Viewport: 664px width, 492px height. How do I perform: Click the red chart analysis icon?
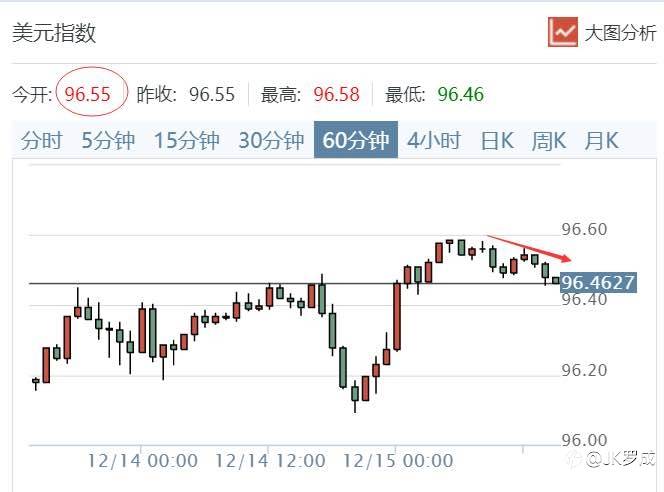(563, 31)
